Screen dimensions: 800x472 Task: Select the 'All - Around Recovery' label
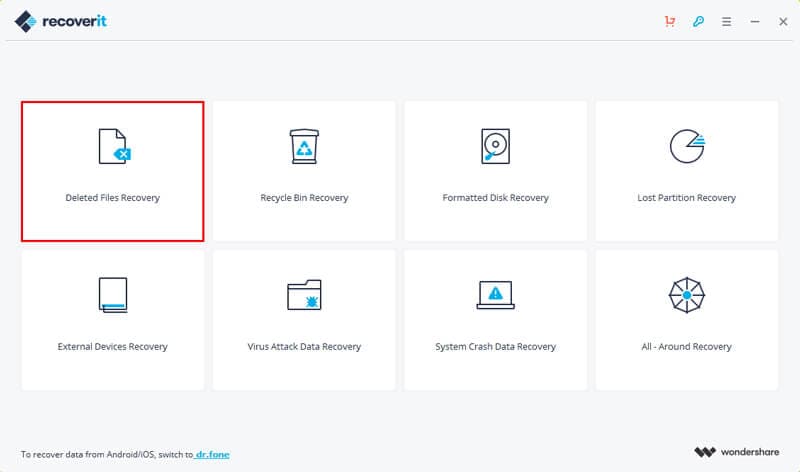pos(687,346)
